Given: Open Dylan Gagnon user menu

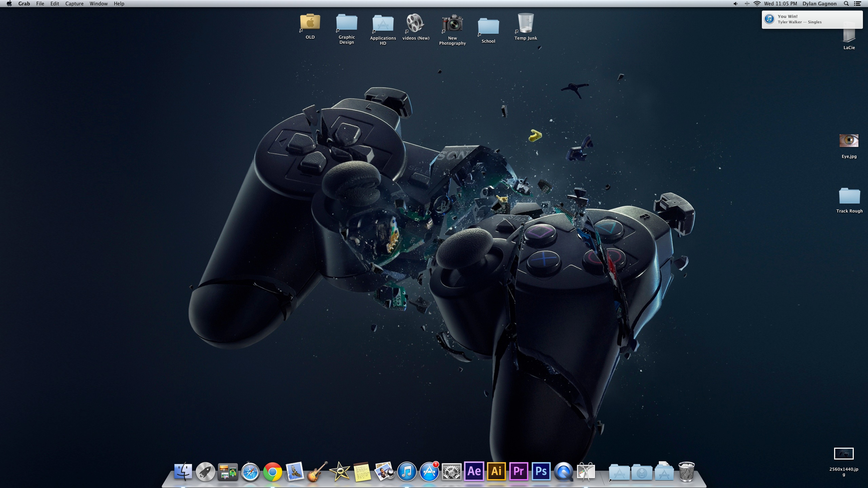Looking at the screenshot, I should coord(820,4).
